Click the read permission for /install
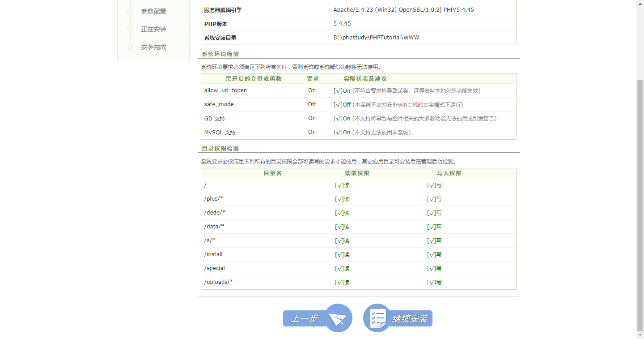 point(342,254)
